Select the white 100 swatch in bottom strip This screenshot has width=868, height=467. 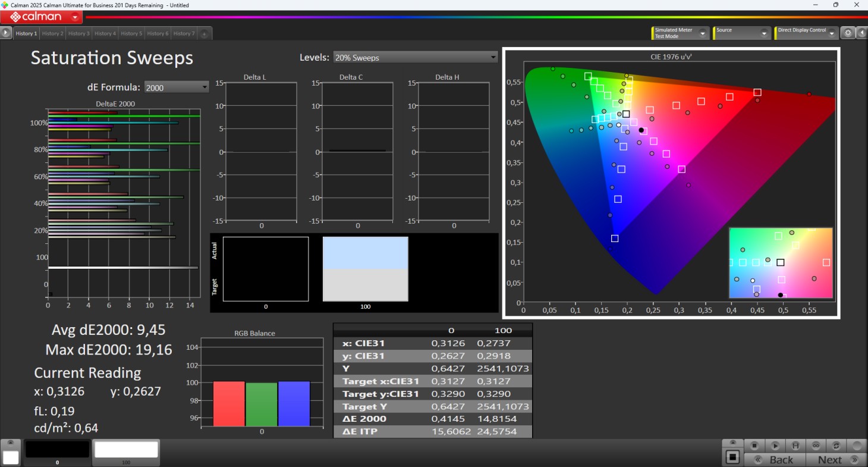[x=126, y=450]
